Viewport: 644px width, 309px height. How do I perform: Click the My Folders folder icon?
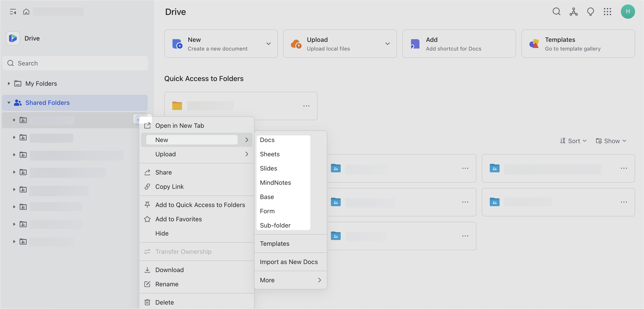pos(18,83)
